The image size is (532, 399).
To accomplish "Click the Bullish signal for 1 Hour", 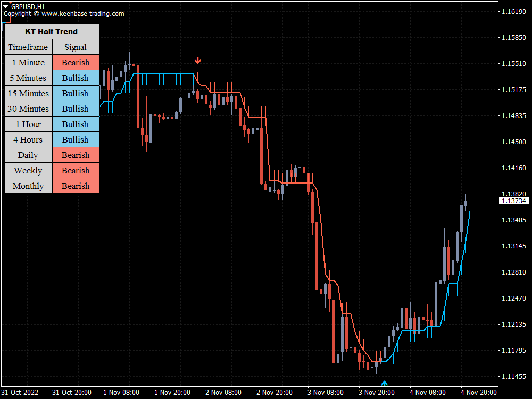I will click(x=76, y=124).
